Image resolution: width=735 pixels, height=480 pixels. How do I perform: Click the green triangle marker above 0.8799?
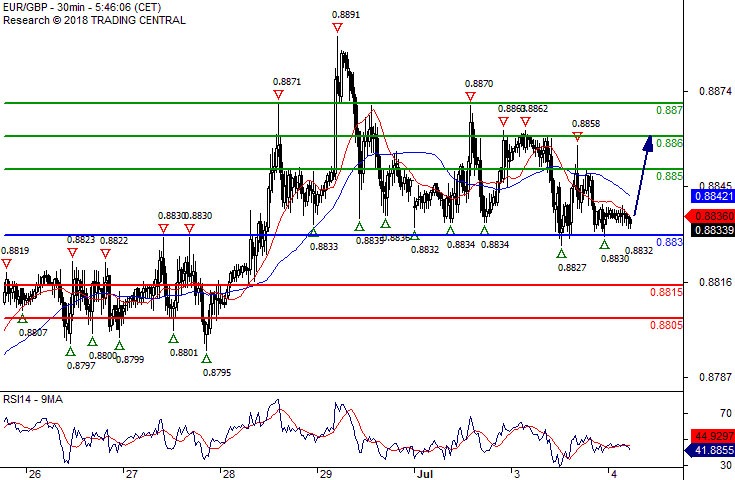pos(120,345)
